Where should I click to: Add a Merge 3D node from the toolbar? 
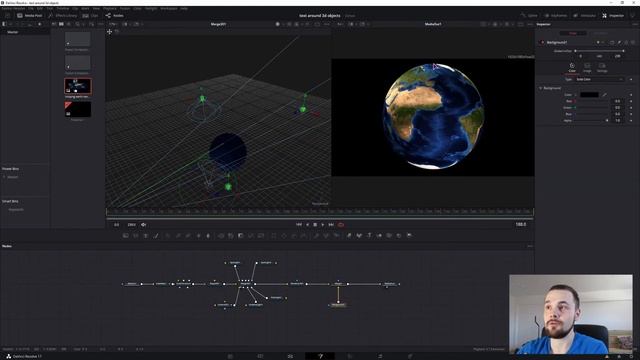point(379,236)
